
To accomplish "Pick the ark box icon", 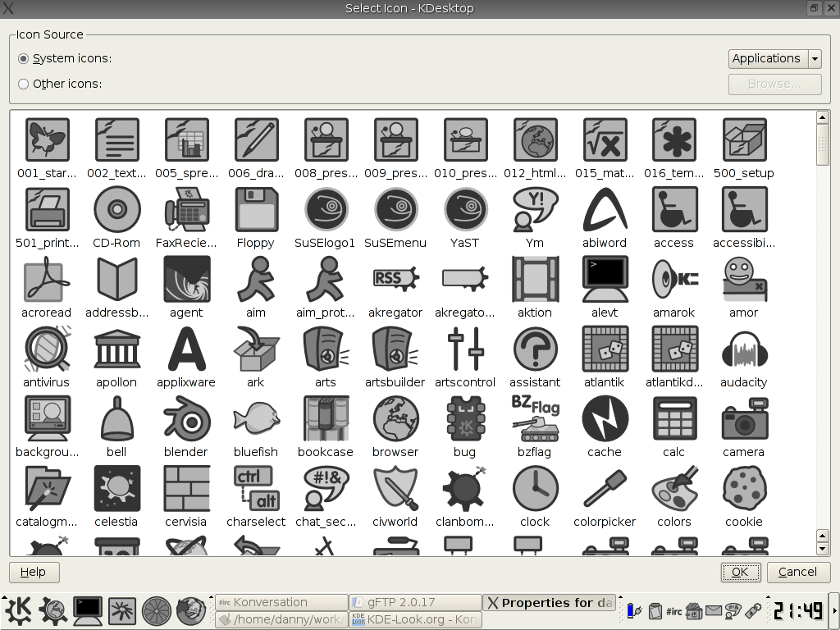I will point(256,349).
